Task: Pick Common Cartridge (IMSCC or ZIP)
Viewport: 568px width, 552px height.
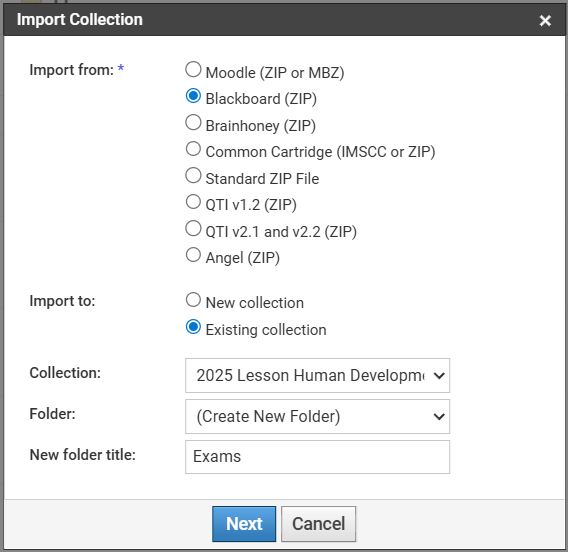Action: point(193,149)
